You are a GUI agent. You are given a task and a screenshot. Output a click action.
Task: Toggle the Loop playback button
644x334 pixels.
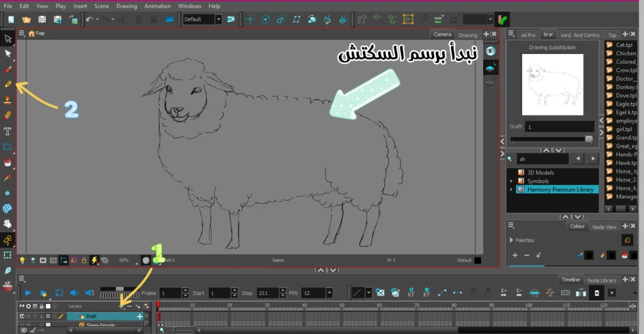coord(59,293)
